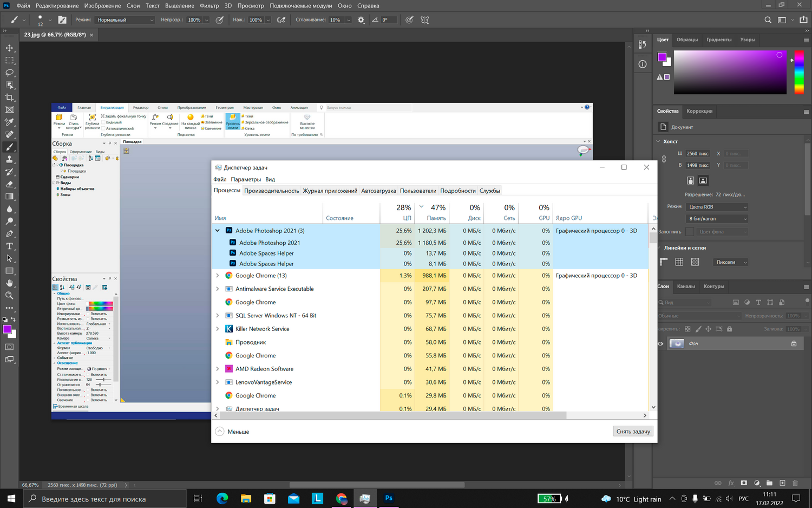The image size is (812, 508).
Task: Pick the Crop tool
Action: coord(9,97)
